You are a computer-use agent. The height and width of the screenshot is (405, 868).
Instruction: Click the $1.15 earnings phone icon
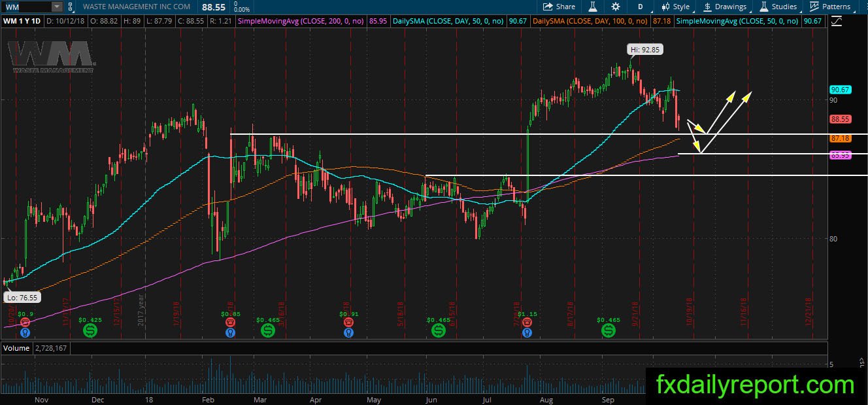(x=527, y=323)
